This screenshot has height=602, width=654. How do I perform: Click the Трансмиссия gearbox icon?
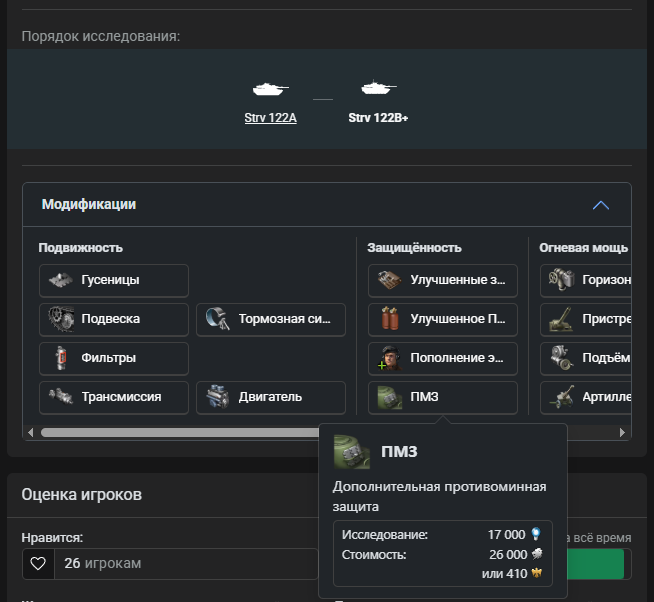(61, 396)
